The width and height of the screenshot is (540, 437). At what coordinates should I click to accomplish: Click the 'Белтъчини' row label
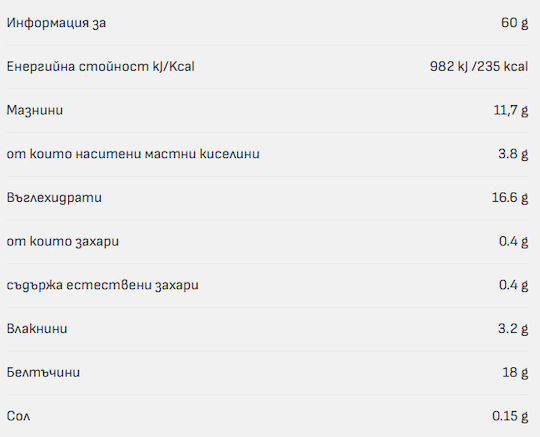[x=43, y=372]
